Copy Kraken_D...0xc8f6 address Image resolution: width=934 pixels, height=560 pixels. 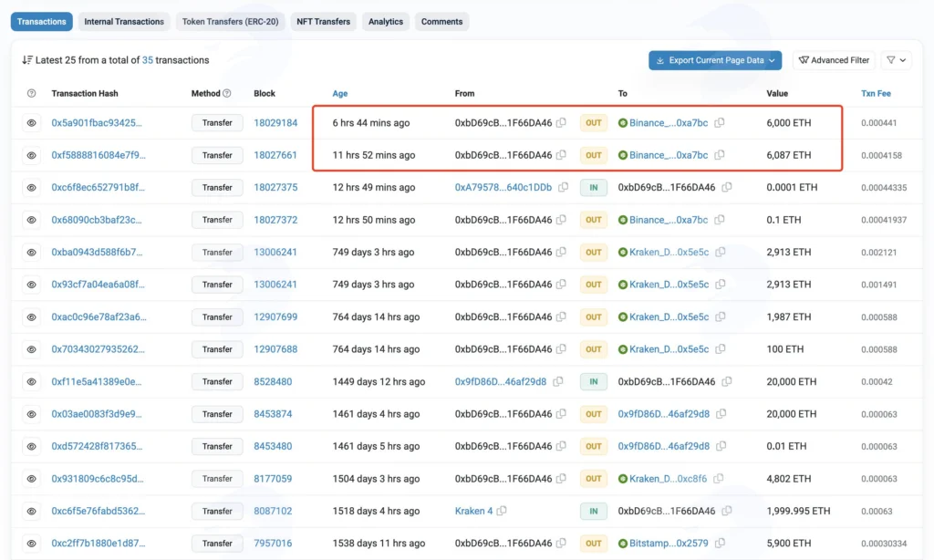(x=719, y=479)
